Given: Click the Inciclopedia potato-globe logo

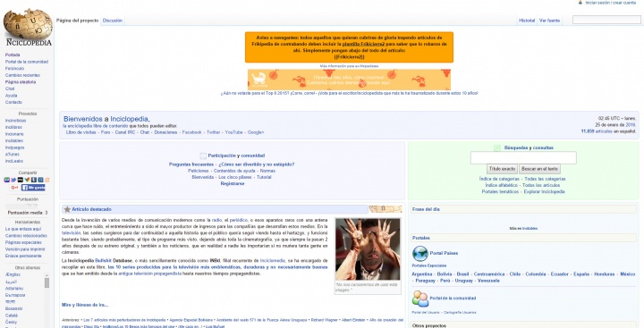Looking at the screenshot, I should [x=28, y=27].
